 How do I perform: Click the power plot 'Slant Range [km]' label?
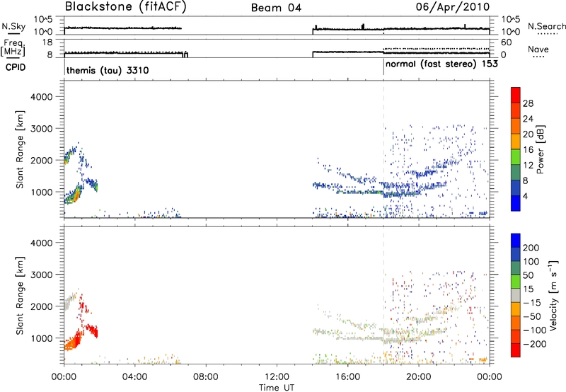[x=20, y=149]
